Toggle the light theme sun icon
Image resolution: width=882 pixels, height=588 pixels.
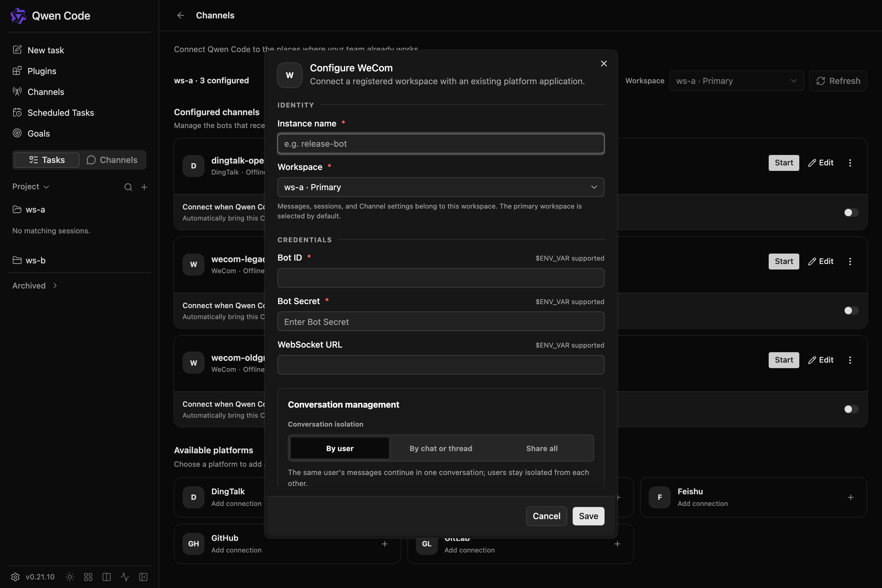pyautogui.click(x=70, y=577)
